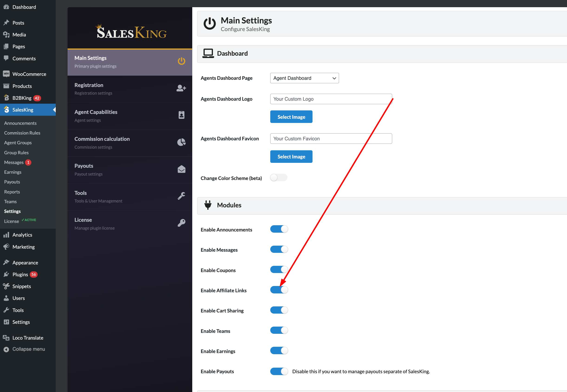Click the WordPress Tools wrench icon
This screenshot has width=567, height=392.
pyautogui.click(x=6, y=310)
